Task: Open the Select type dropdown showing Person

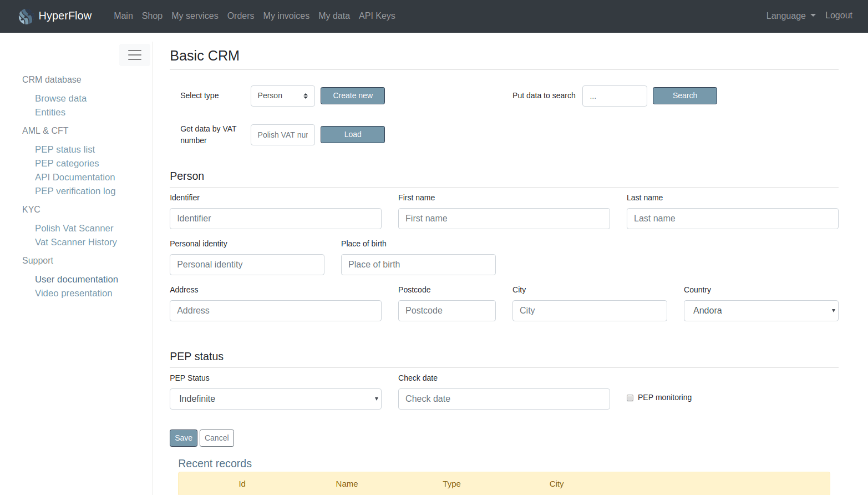Action: click(x=282, y=95)
